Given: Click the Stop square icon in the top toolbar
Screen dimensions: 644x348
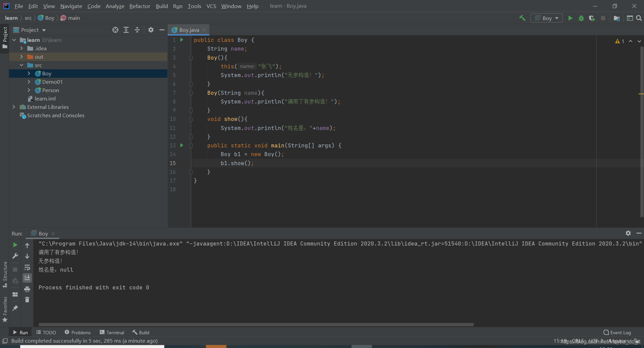Looking at the screenshot, I should pos(603,18).
